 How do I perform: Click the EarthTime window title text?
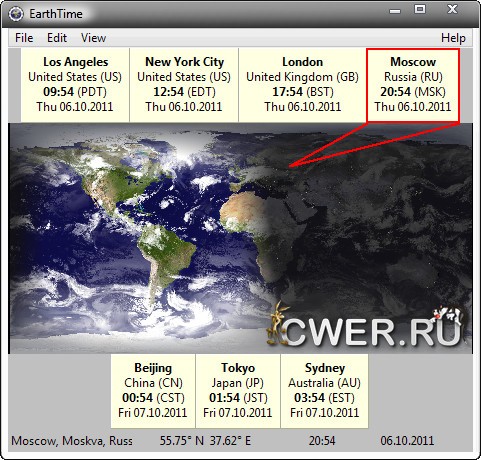coord(56,14)
